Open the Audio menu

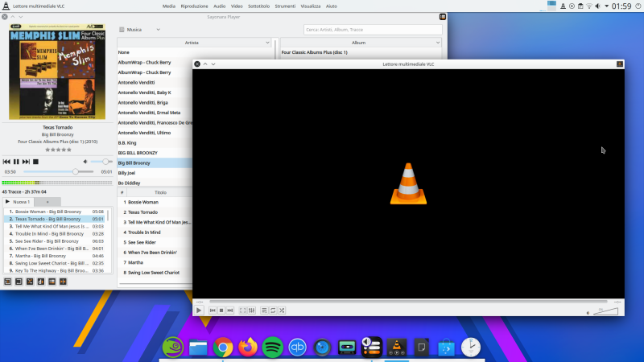(x=219, y=6)
